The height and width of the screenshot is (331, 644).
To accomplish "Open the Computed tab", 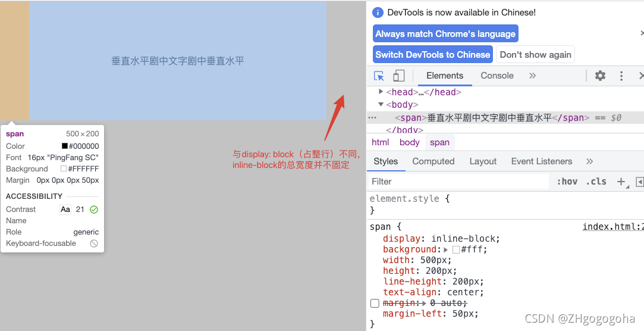I will click(x=433, y=161).
